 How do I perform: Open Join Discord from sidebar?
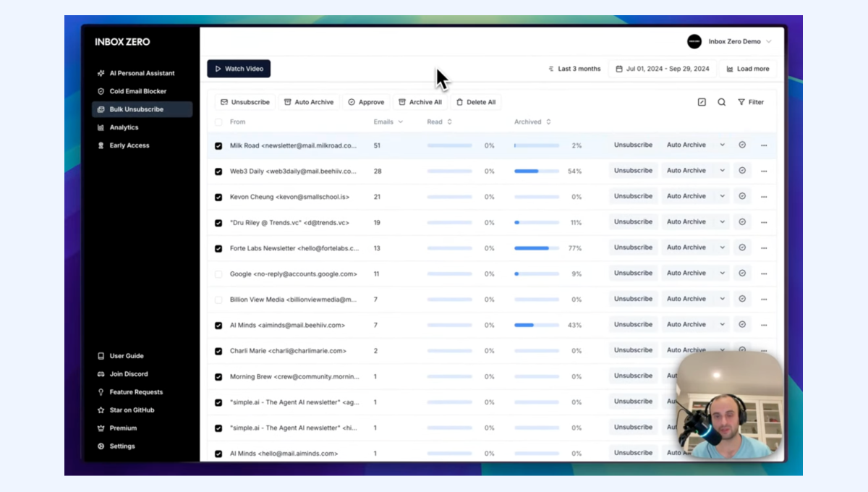[x=101, y=374]
